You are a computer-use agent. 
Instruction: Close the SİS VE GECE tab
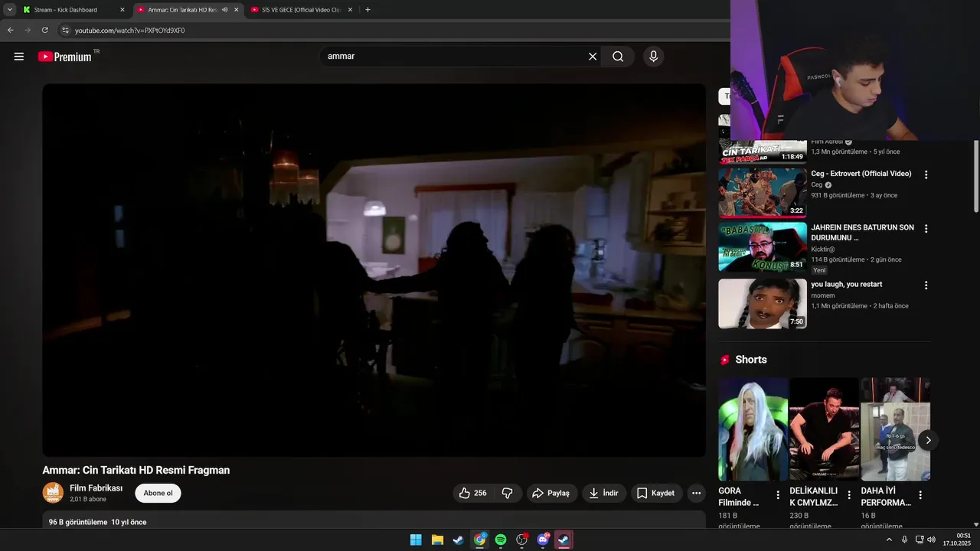coord(351,10)
